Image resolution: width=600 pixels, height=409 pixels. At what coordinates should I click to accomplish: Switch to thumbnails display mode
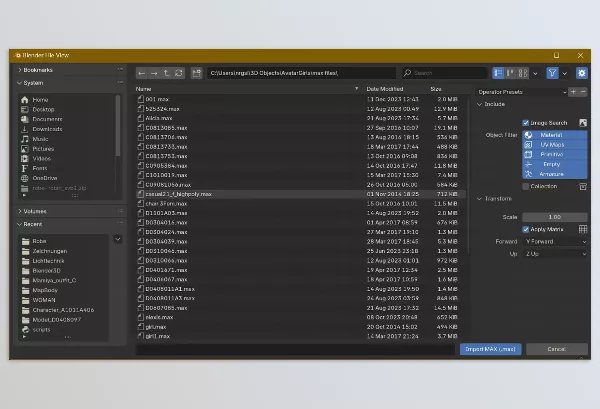coord(523,73)
